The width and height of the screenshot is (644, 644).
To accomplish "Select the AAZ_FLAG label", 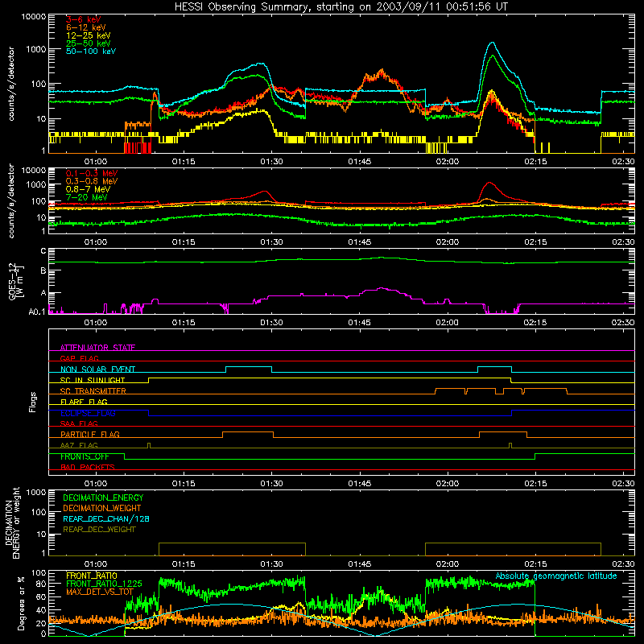I will click(79, 445).
